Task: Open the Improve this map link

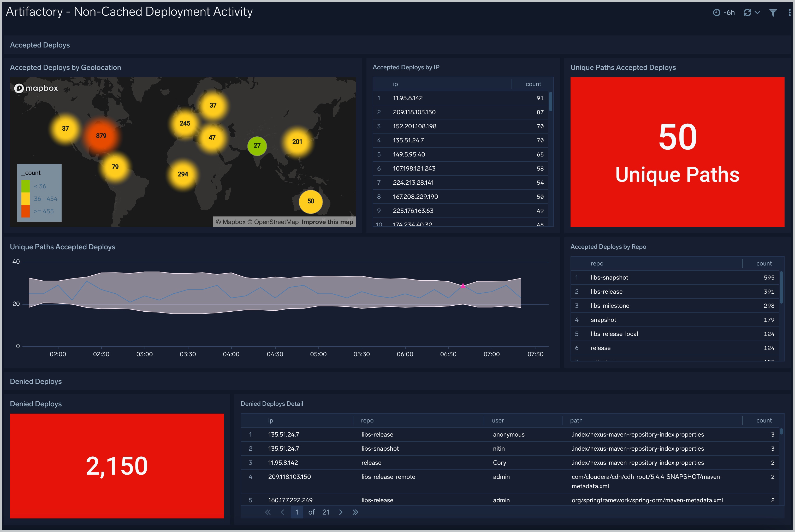Action: click(x=327, y=222)
